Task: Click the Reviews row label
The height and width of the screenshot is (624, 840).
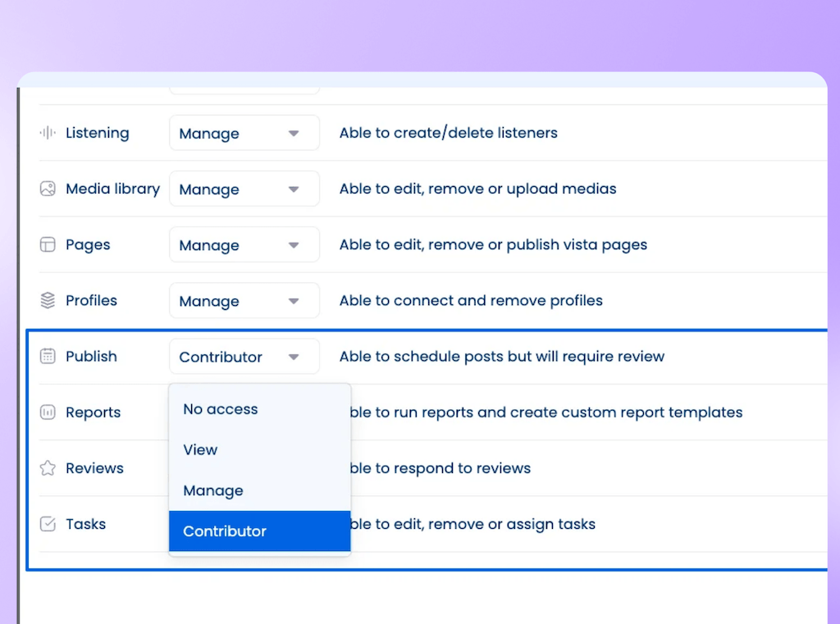Action: (x=95, y=468)
